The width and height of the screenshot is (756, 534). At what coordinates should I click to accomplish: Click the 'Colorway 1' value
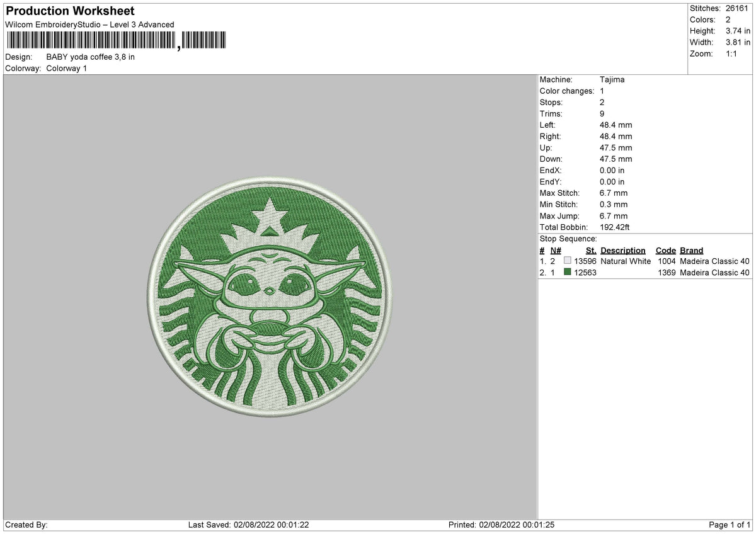coord(67,68)
